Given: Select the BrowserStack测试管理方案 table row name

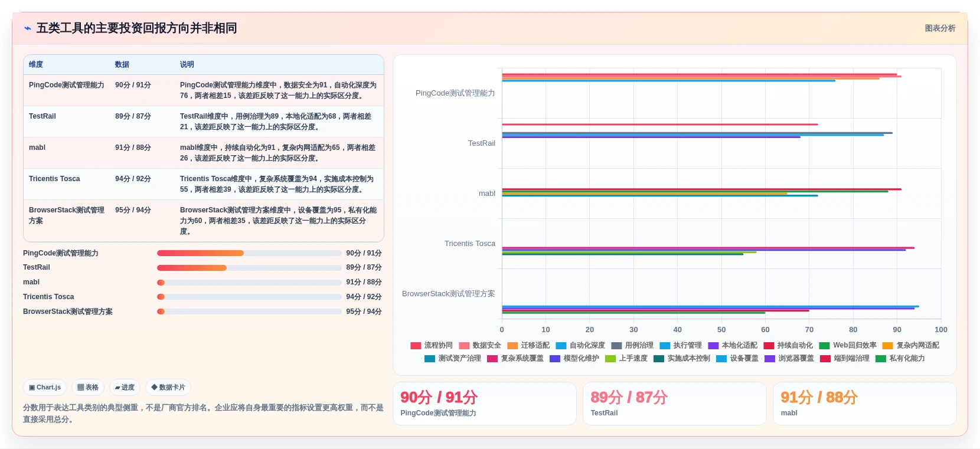Looking at the screenshot, I should click(67, 215).
